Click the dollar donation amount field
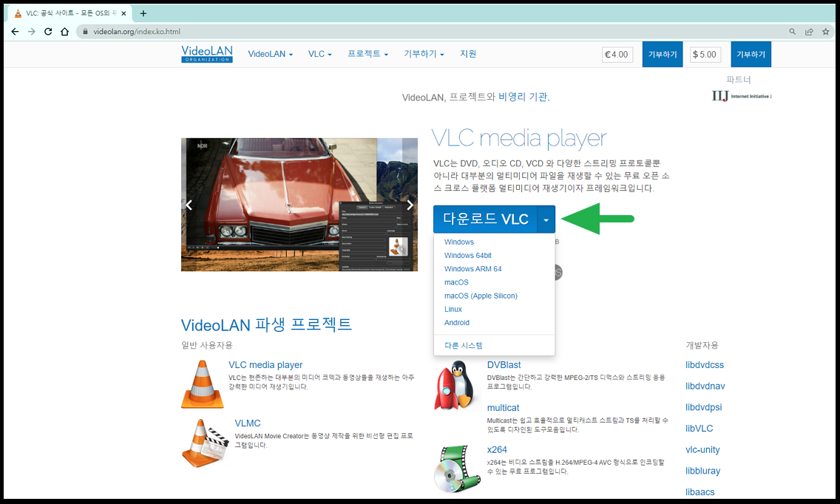 (x=705, y=55)
